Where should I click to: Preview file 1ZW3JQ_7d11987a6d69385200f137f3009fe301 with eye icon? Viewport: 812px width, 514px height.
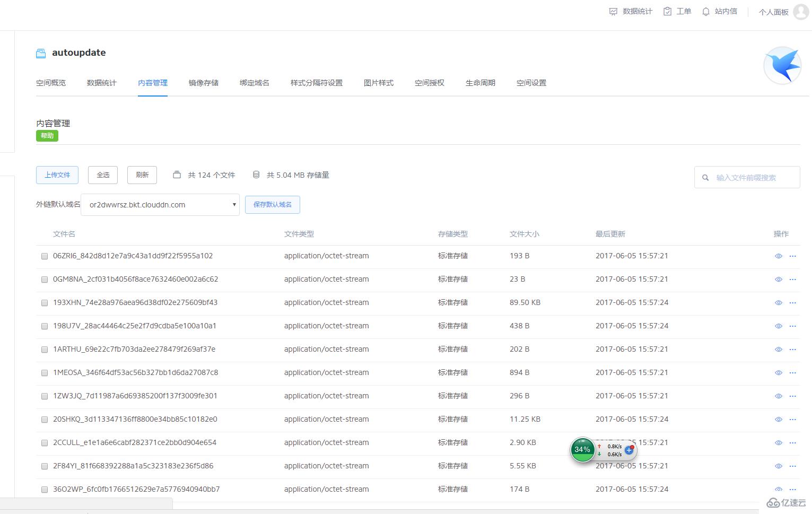click(779, 396)
